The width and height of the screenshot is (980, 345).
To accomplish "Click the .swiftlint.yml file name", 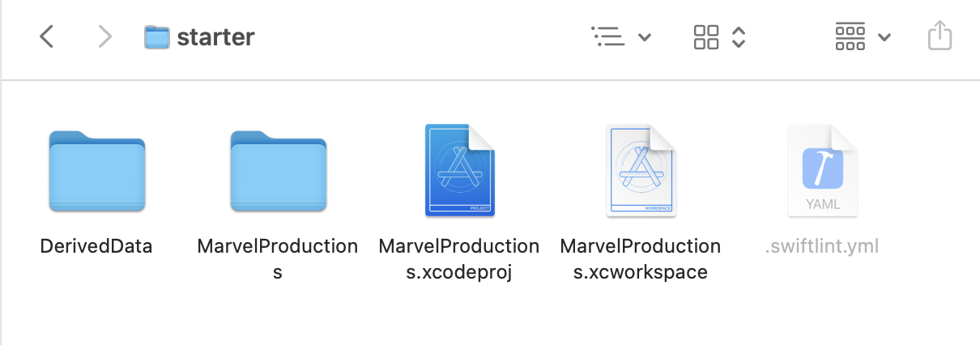I will click(x=822, y=246).
